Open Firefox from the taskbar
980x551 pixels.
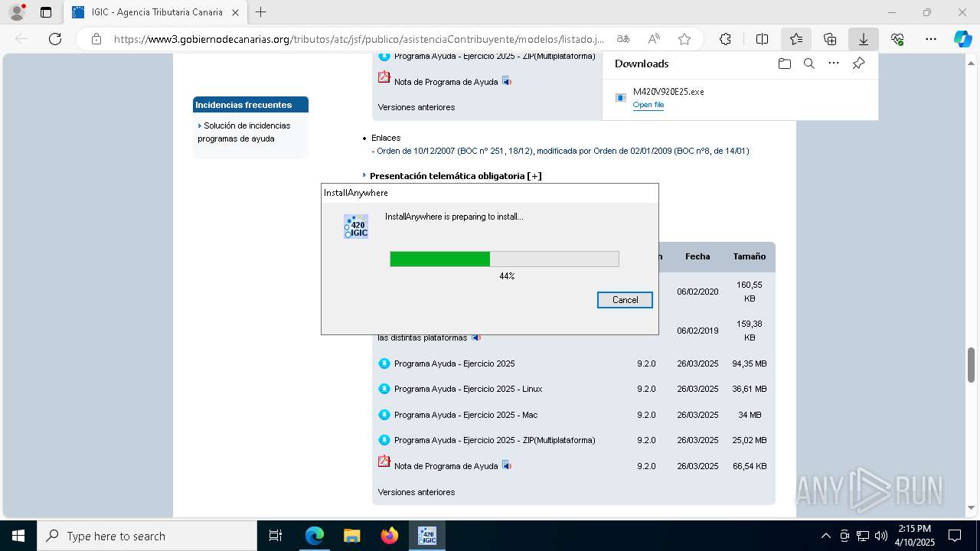pos(389,536)
